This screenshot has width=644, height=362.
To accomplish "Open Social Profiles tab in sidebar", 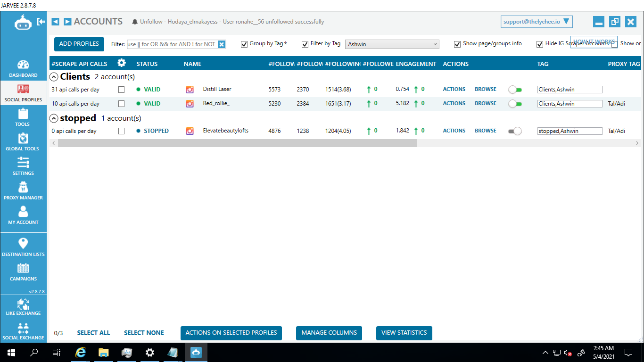I will coord(23,93).
